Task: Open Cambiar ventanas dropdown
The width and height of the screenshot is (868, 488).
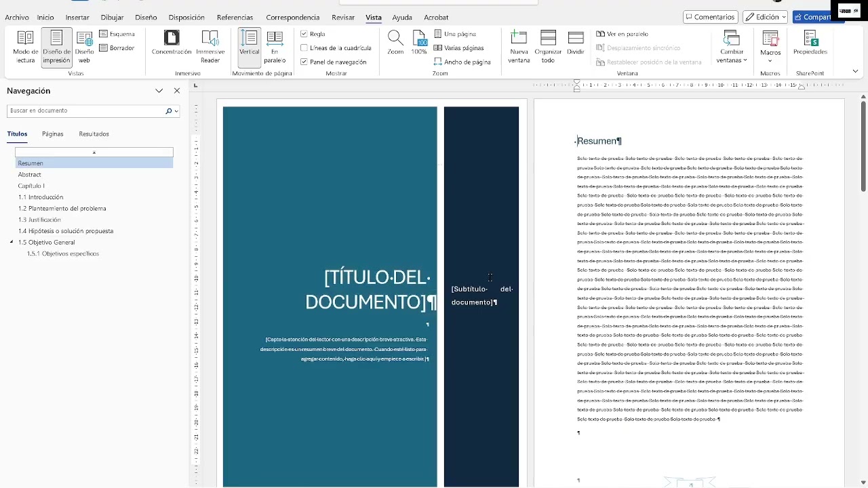Action: 732,47
